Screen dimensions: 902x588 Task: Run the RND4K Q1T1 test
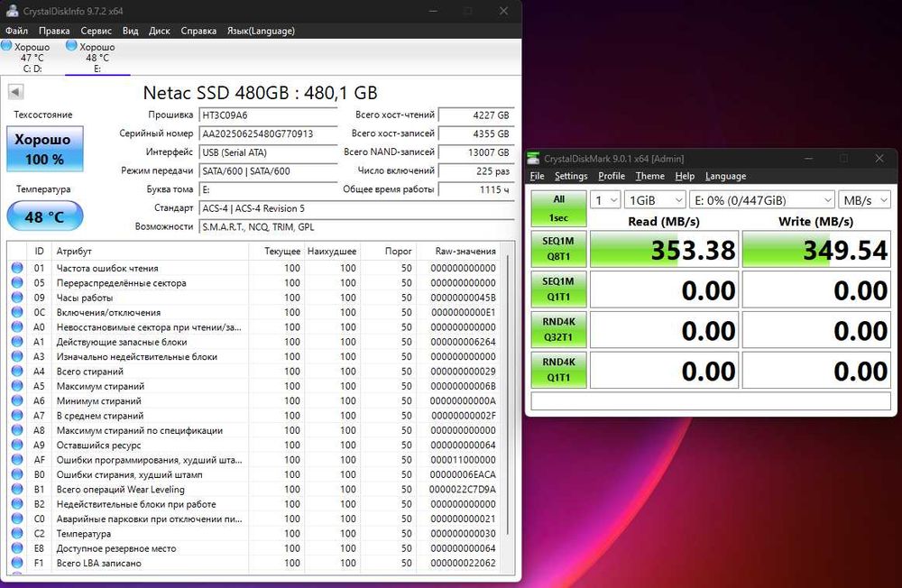pyautogui.click(x=558, y=370)
